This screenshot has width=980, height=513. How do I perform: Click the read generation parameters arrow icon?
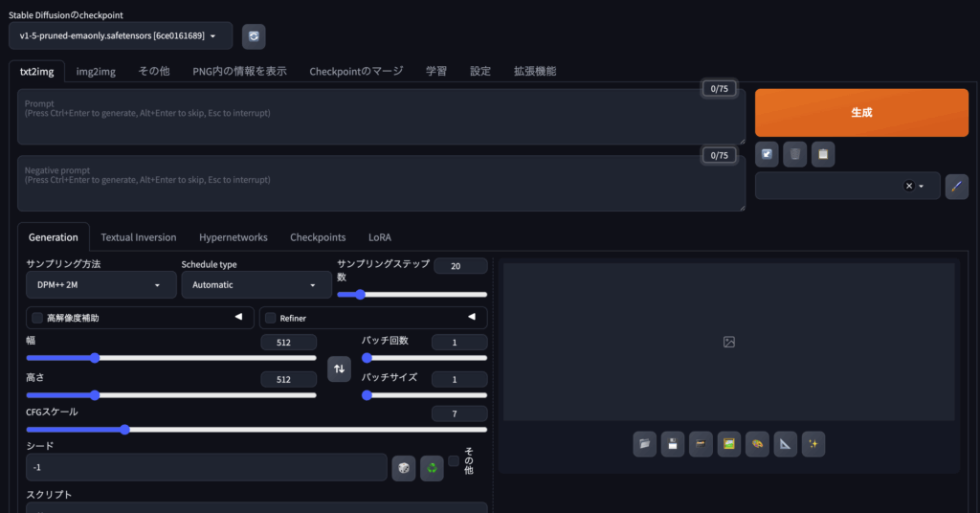tap(767, 154)
